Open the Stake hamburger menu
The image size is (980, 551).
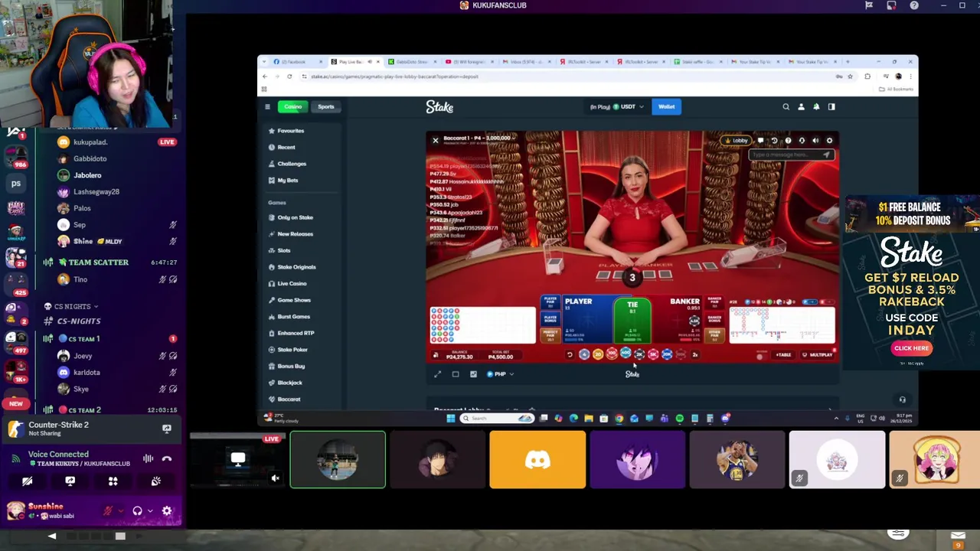click(267, 107)
